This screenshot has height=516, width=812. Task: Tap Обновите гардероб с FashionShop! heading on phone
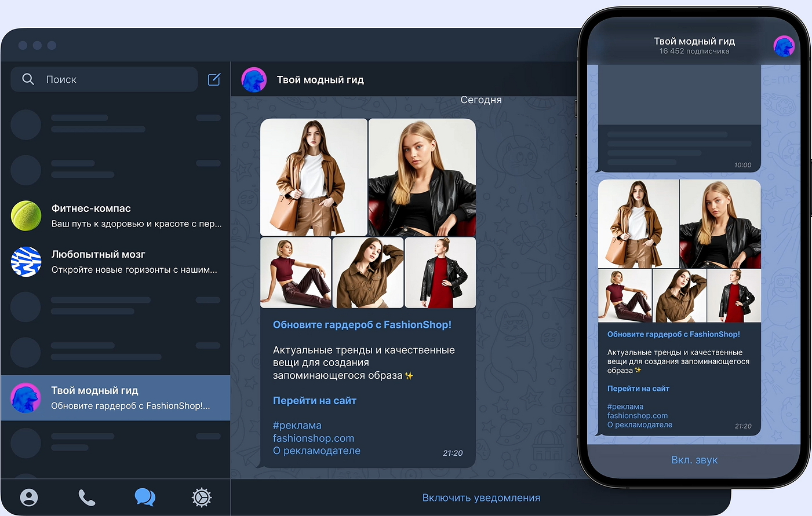(673, 334)
